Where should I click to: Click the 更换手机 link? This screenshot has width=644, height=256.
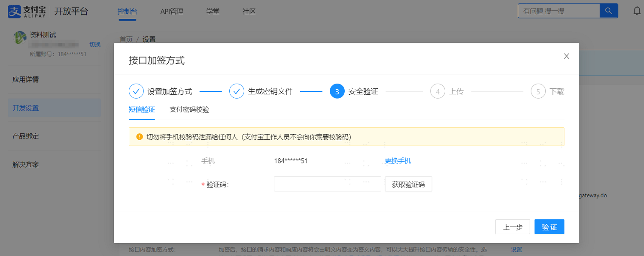[398, 161]
